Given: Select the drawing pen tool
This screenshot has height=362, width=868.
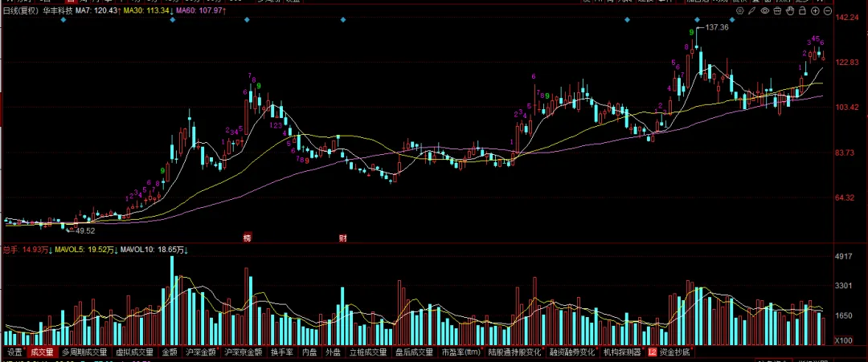Looking at the screenshot, I should [x=751, y=10].
